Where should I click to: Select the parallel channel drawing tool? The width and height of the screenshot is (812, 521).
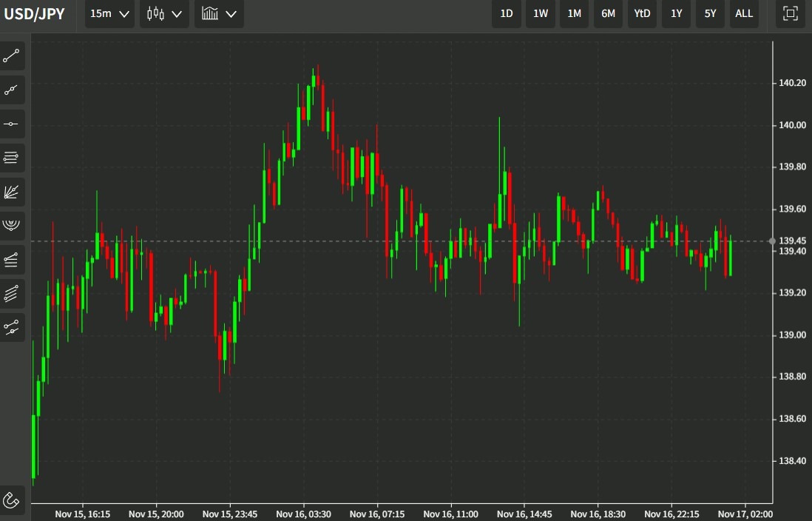[11, 293]
